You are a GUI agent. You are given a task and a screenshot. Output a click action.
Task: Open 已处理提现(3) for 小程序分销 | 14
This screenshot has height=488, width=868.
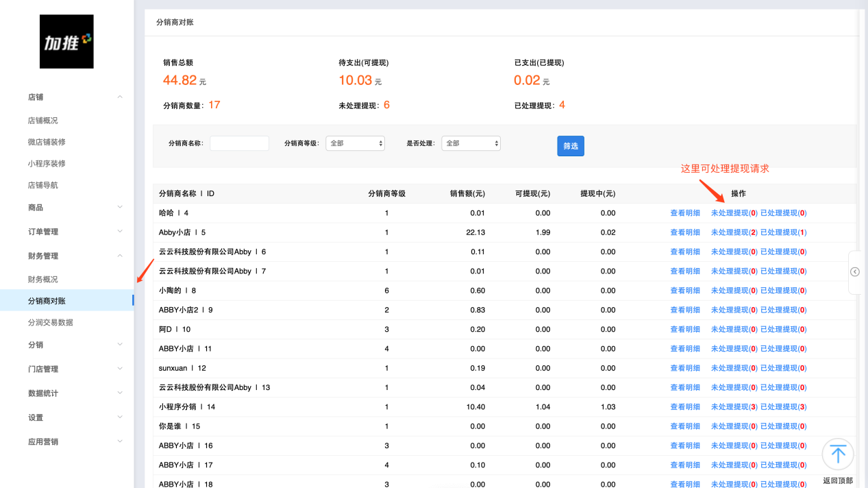[x=784, y=407]
